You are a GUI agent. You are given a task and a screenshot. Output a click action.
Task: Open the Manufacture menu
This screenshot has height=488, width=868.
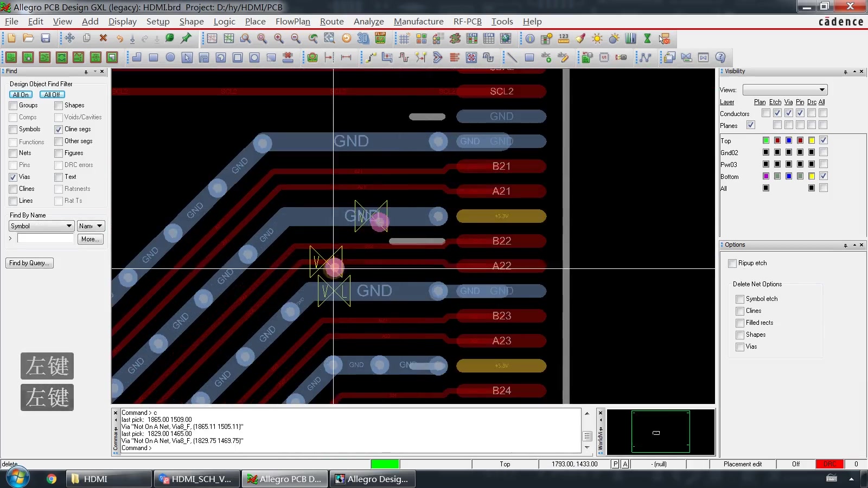(419, 21)
